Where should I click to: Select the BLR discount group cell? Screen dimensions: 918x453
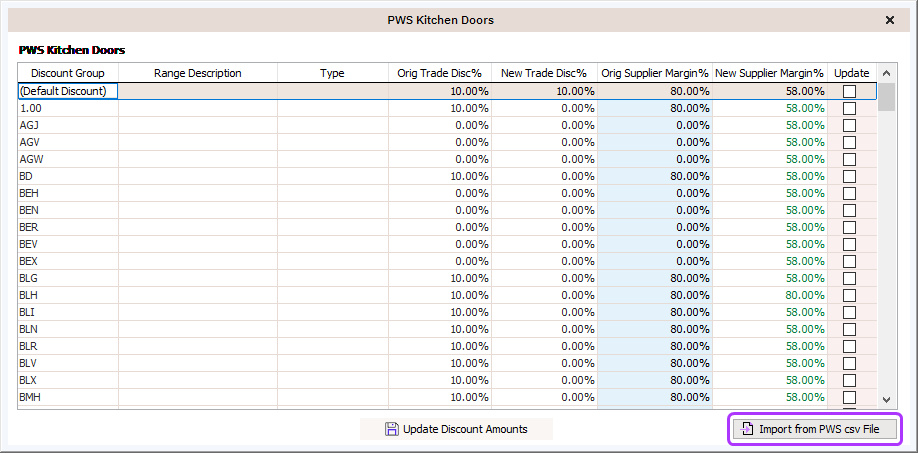[68, 346]
